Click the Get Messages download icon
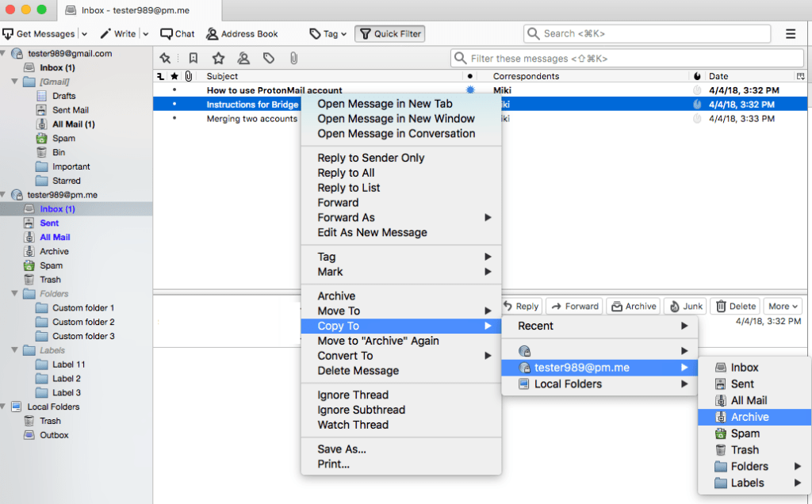 point(8,34)
